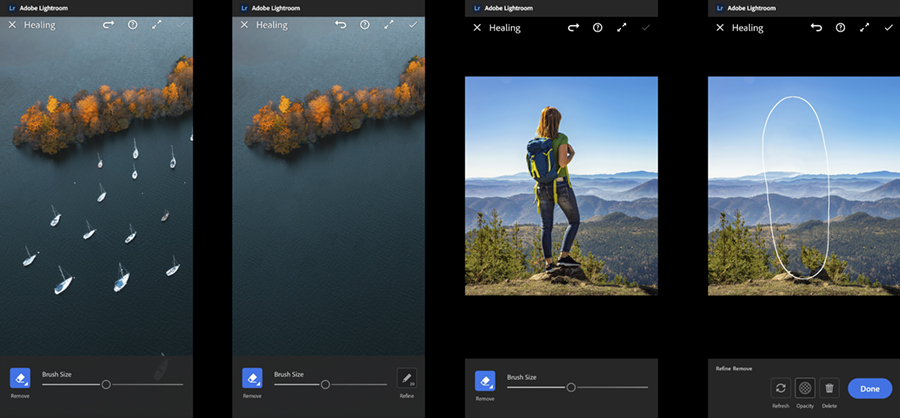Click the Delete trash icon

click(x=829, y=388)
